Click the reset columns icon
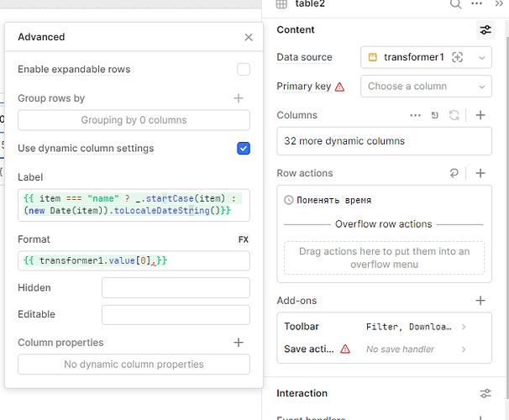Screen dimensions: 509x420 (x=435, y=115)
